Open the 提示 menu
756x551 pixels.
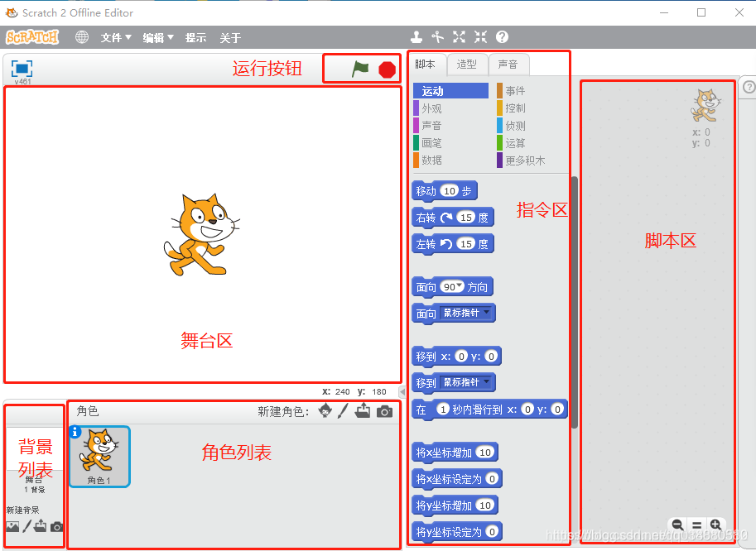click(195, 37)
